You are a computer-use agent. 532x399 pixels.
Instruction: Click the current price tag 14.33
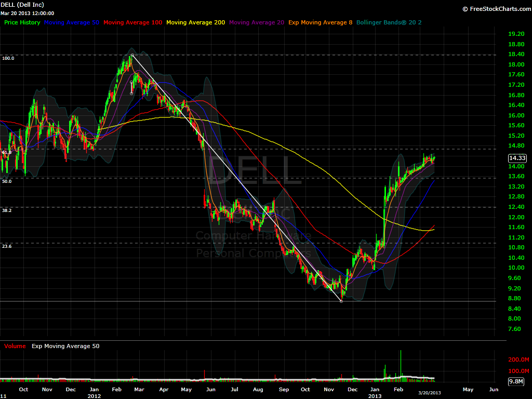click(517, 158)
